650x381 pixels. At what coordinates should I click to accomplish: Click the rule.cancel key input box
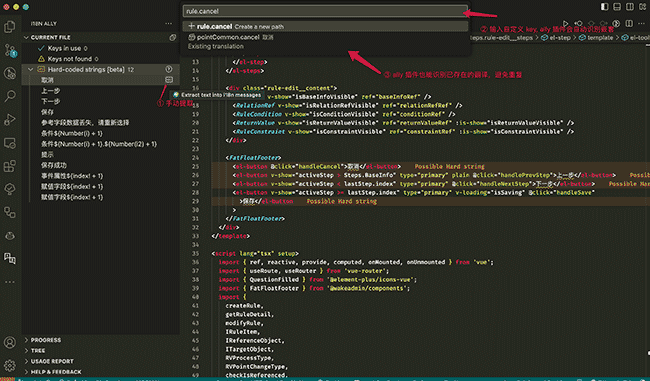(325, 11)
